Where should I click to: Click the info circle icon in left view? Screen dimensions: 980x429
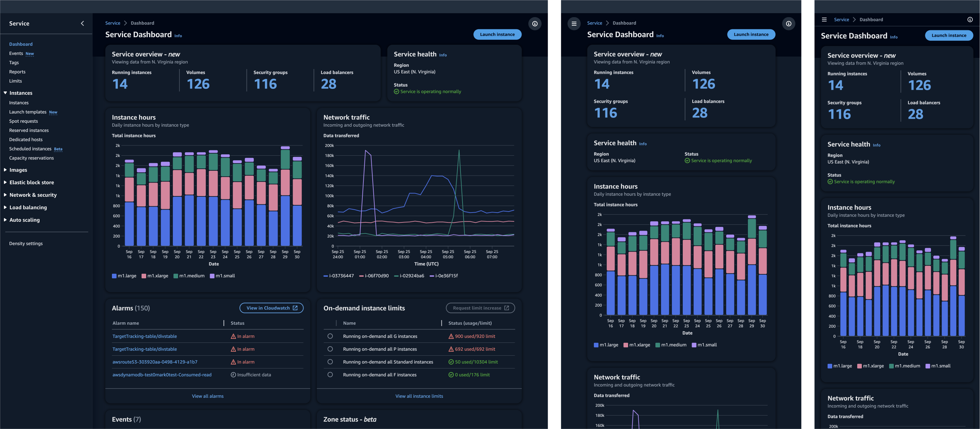pos(535,24)
